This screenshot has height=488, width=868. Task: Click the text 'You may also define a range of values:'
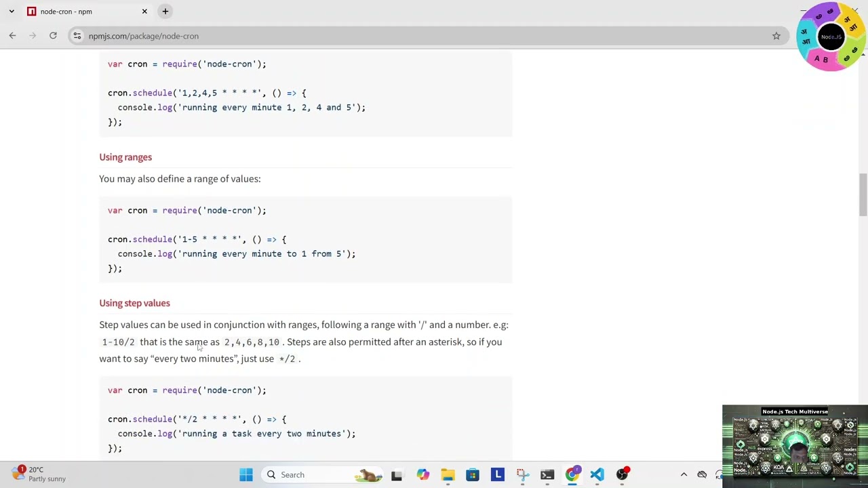tap(180, 179)
